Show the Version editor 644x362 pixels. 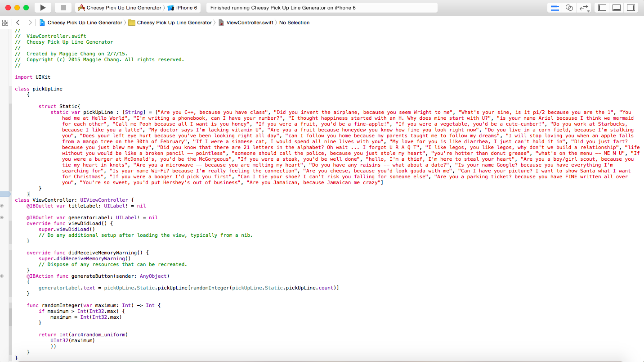point(583,8)
